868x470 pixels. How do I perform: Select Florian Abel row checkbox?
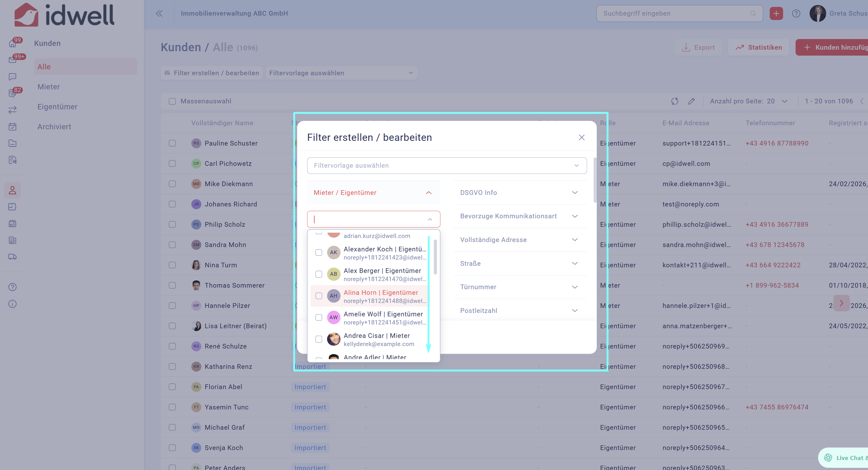tap(172, 387)
